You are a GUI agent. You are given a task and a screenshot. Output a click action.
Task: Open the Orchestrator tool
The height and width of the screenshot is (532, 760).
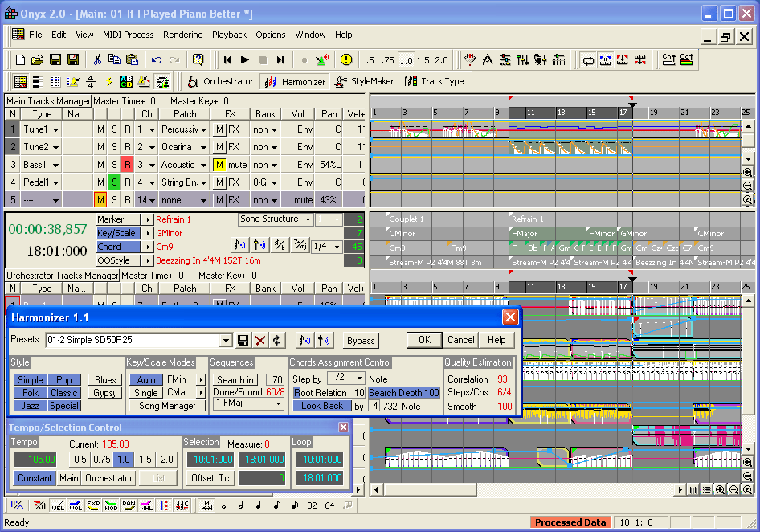coord(221,81)
